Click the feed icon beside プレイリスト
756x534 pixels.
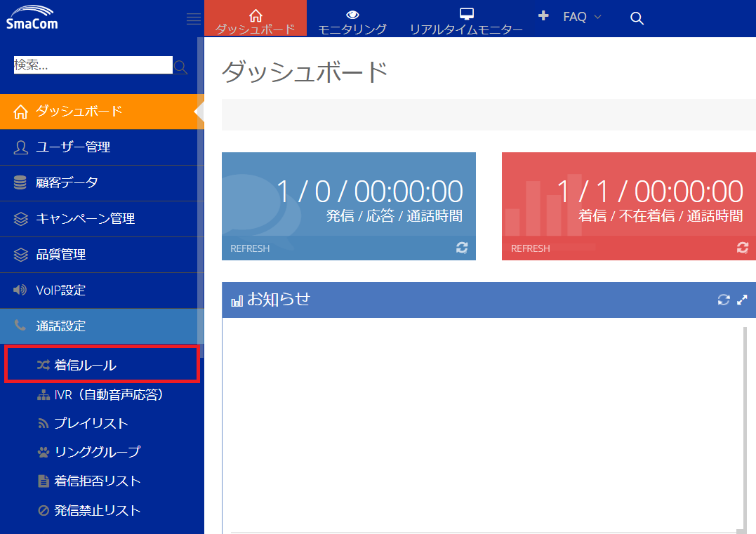(x=44, y=424)
